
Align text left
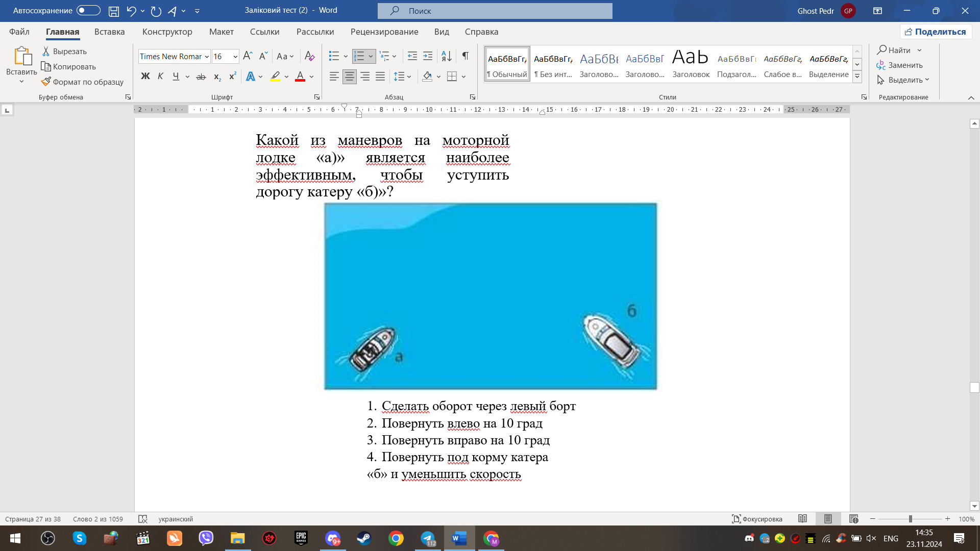(334, 77)
